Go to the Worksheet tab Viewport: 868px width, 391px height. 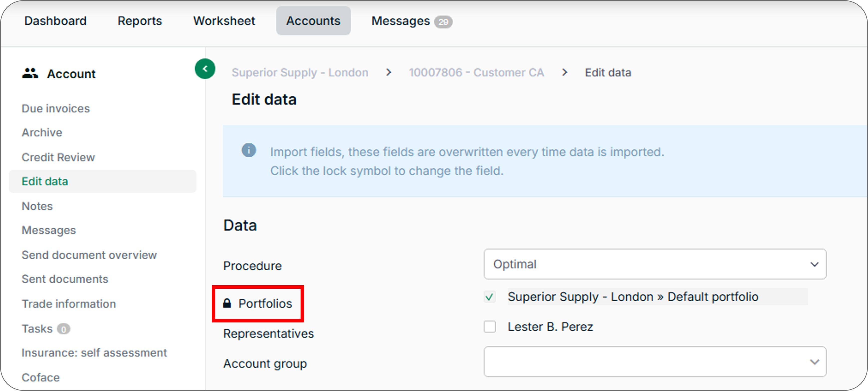click(x=224, y=21)
